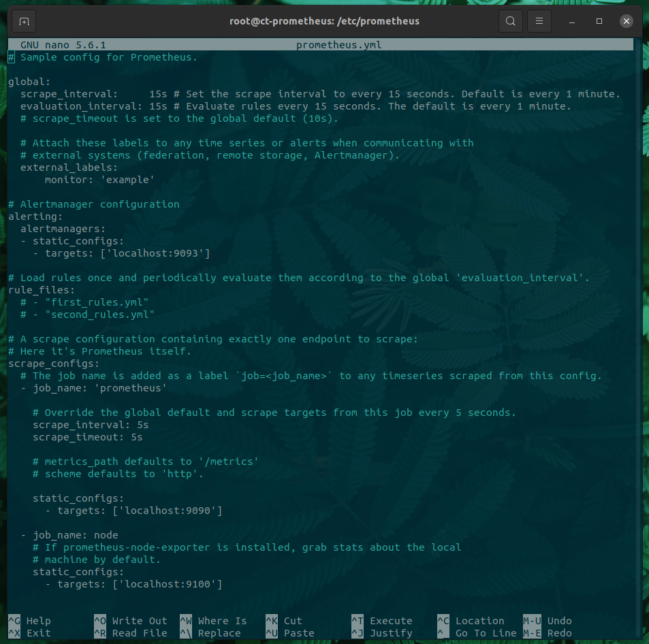This screenshot has height=644, width=649.
Task: Click the ^W Where Is shortcut
Action: tap(214, 621)
